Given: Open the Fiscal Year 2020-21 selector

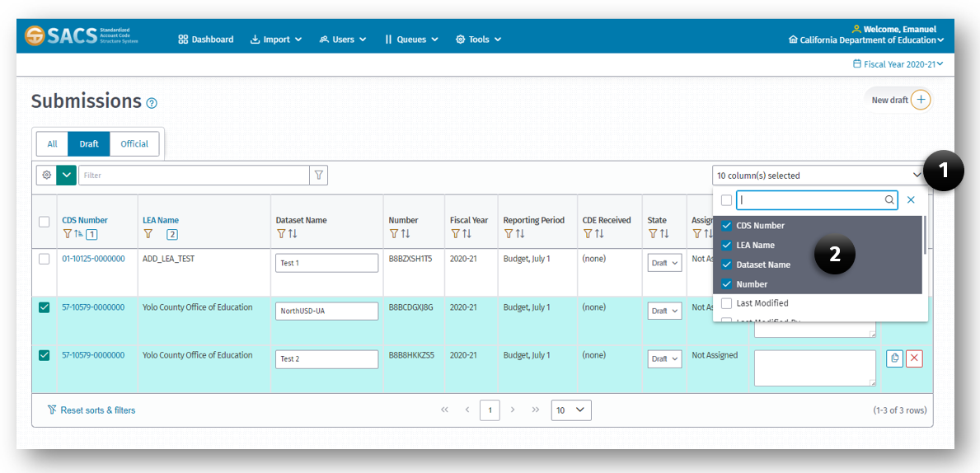Looking at the screenshot, I should pos(898,63).
